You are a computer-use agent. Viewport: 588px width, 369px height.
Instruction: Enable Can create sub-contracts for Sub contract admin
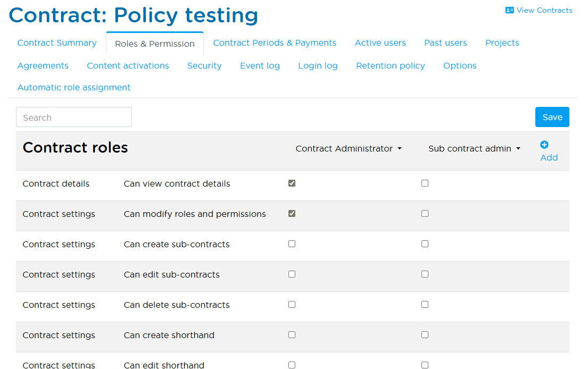click(x=425, y=243)
